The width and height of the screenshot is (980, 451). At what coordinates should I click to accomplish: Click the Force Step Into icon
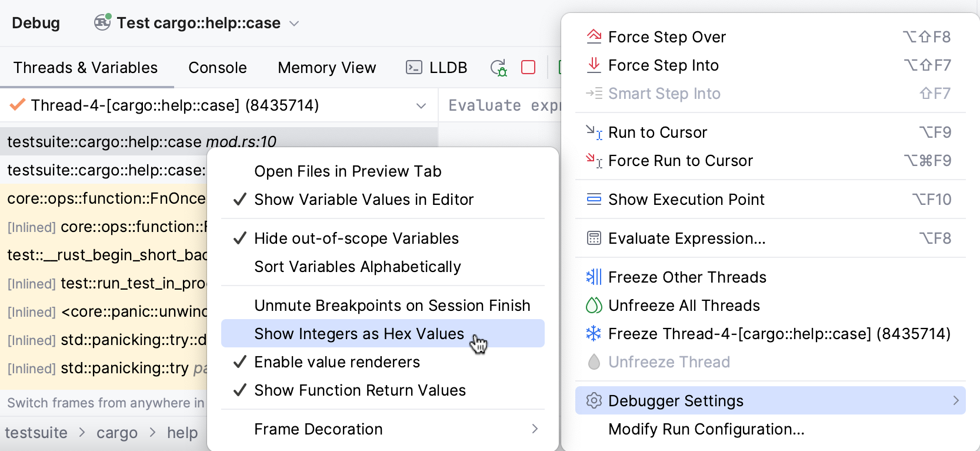[x=594, y=65]
